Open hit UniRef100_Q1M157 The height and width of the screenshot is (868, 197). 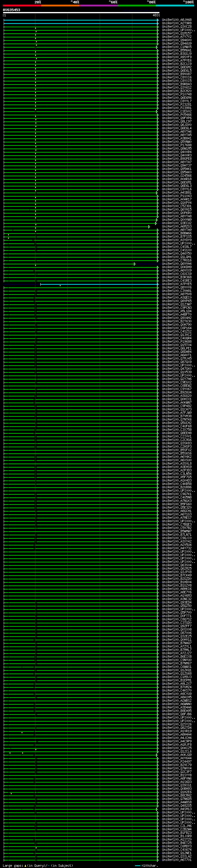tap(176, 33)
